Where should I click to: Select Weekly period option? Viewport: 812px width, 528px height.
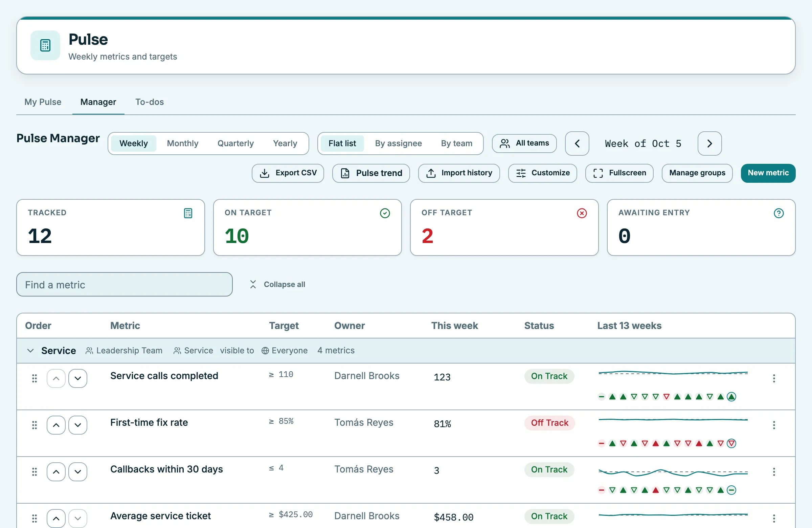133,144
